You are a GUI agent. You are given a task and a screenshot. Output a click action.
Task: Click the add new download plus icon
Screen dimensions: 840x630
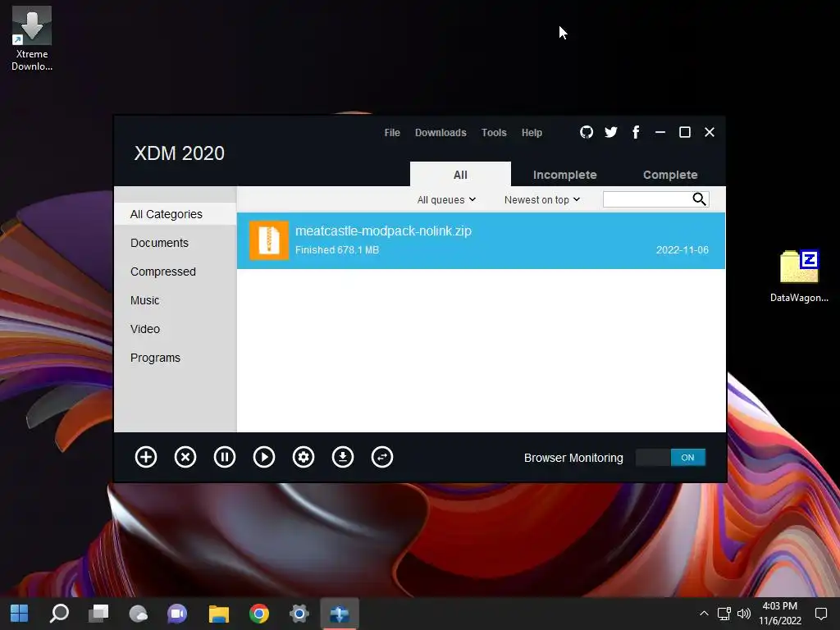(146, 457)
